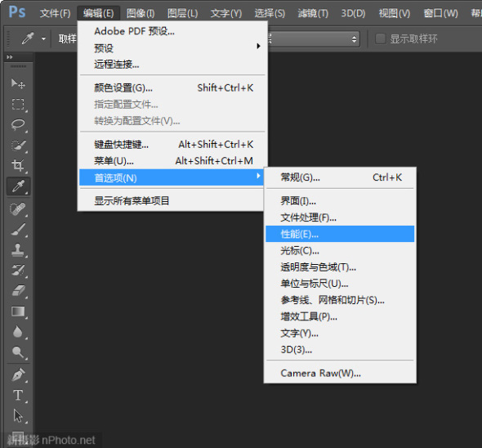Select the Rectangular Marquee tool
Screen dimensions: 482x448
[18, 105]
